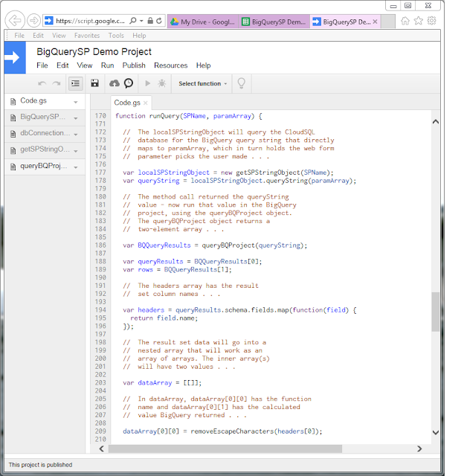
Task: Open the browser Favorites menu
Action: tap(87, 36)
